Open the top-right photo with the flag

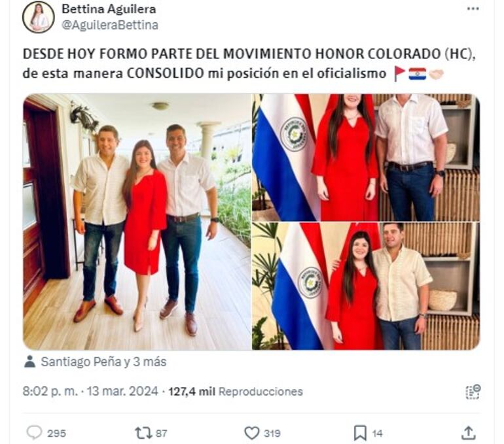pos(366,158)
